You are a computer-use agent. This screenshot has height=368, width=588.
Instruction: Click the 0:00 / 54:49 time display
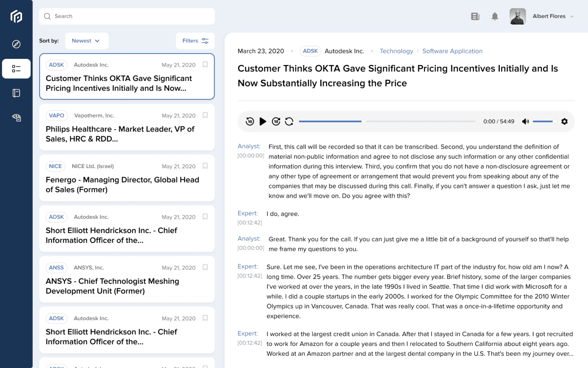499,121
